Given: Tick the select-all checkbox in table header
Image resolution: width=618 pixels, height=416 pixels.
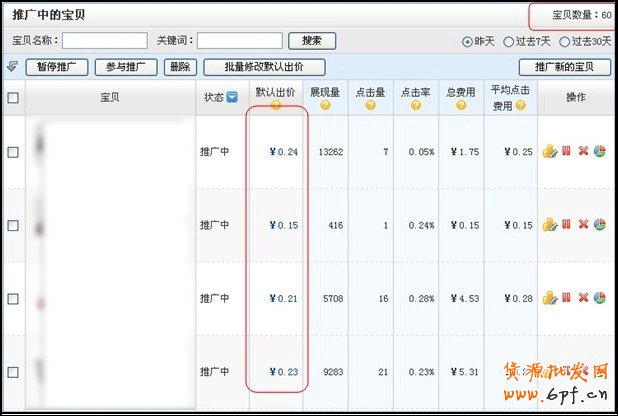Looking at the screenshot, I should pyautogui.click(x=13, y=98).
